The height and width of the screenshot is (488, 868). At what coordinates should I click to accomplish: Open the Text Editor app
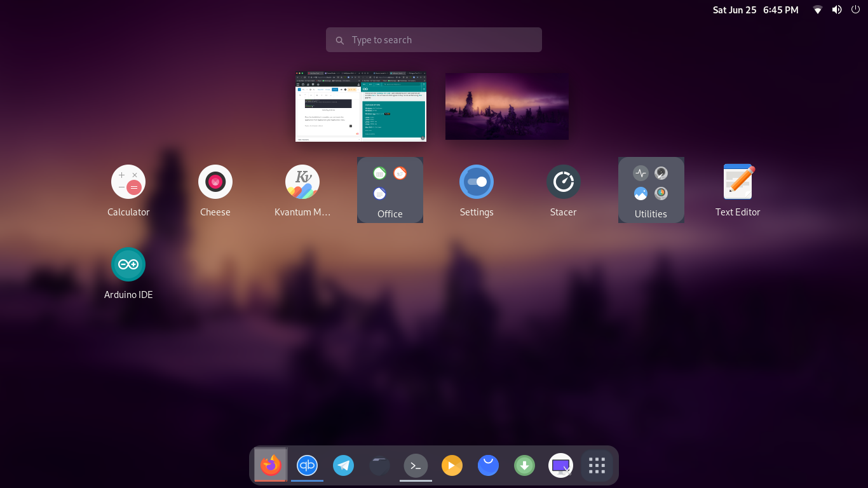[738, 182]
